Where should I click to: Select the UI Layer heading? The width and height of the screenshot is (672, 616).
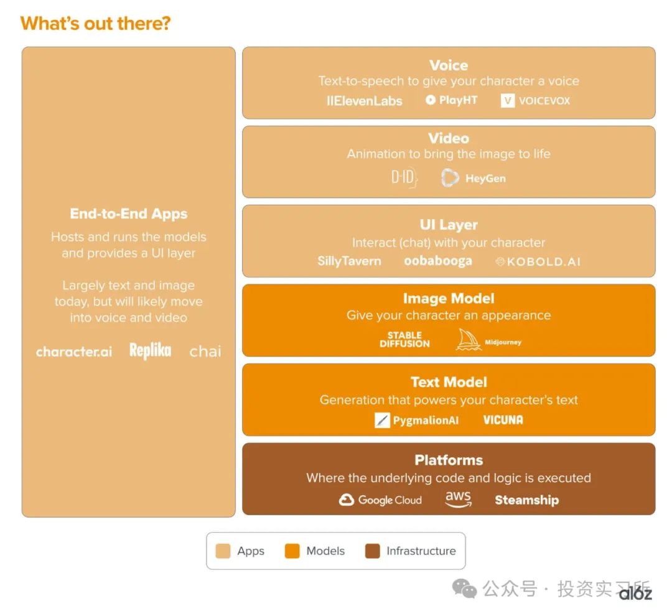click(449, 225)
